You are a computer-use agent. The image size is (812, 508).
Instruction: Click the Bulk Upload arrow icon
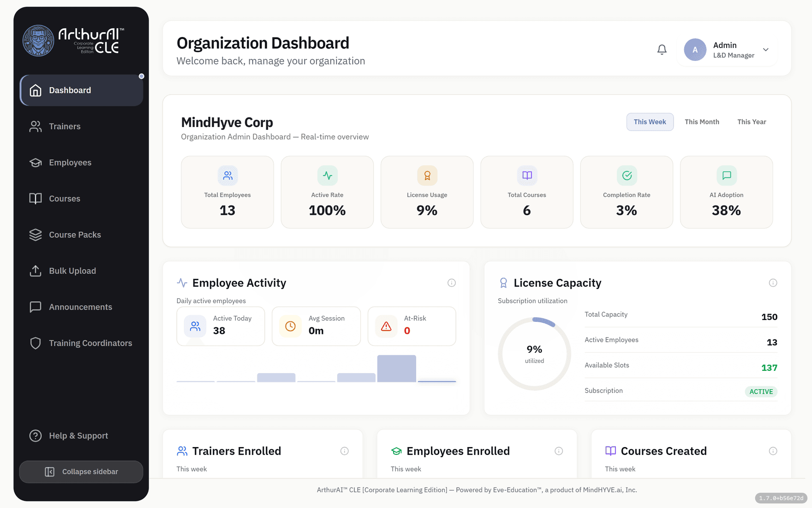(36, 271)
